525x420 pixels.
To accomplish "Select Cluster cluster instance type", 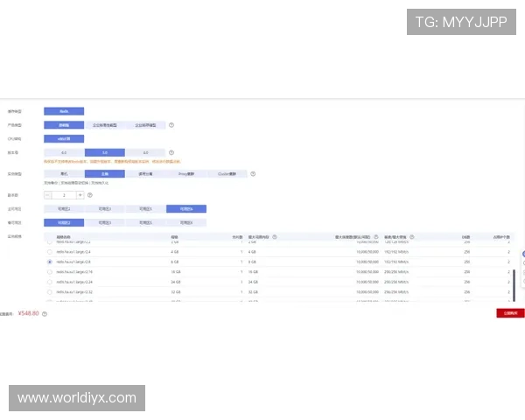I will click(x=227, y=174).
